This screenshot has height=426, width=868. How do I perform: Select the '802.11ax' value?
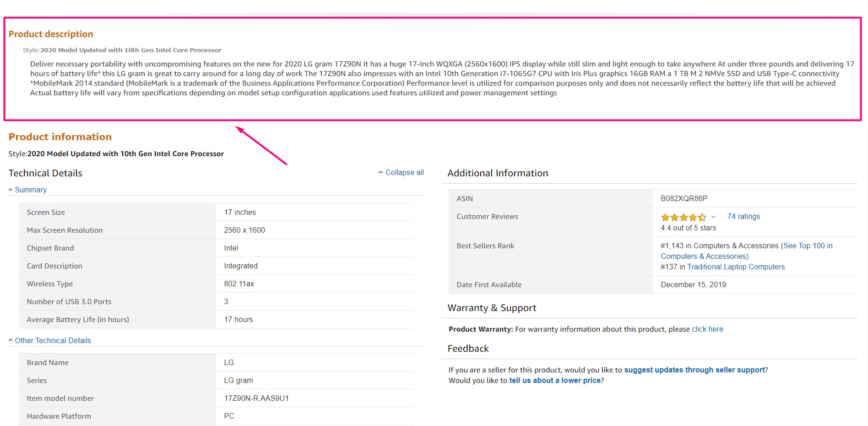tap(239, 284)
